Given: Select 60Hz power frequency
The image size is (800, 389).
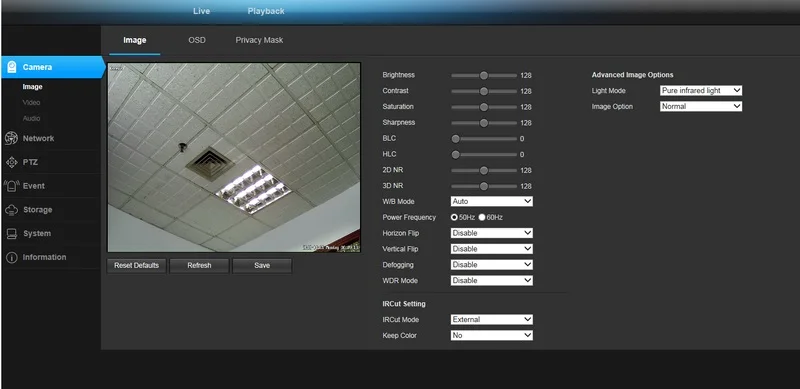Looking at the screenshot, I should pyautogui.click(x=482, y=217).
